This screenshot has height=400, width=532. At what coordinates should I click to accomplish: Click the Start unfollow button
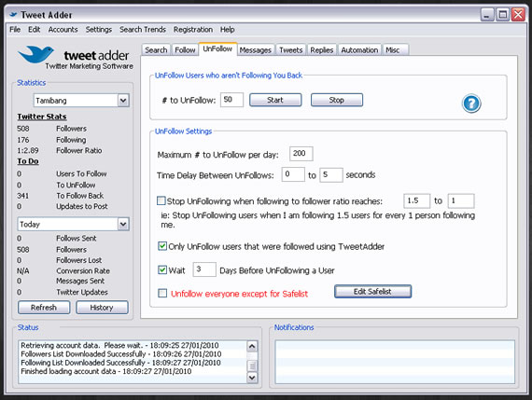(275, 100)
